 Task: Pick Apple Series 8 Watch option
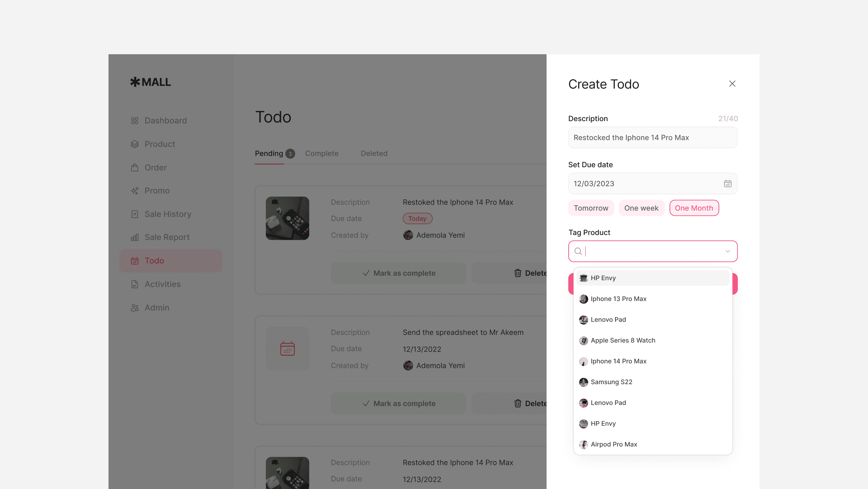623,340
